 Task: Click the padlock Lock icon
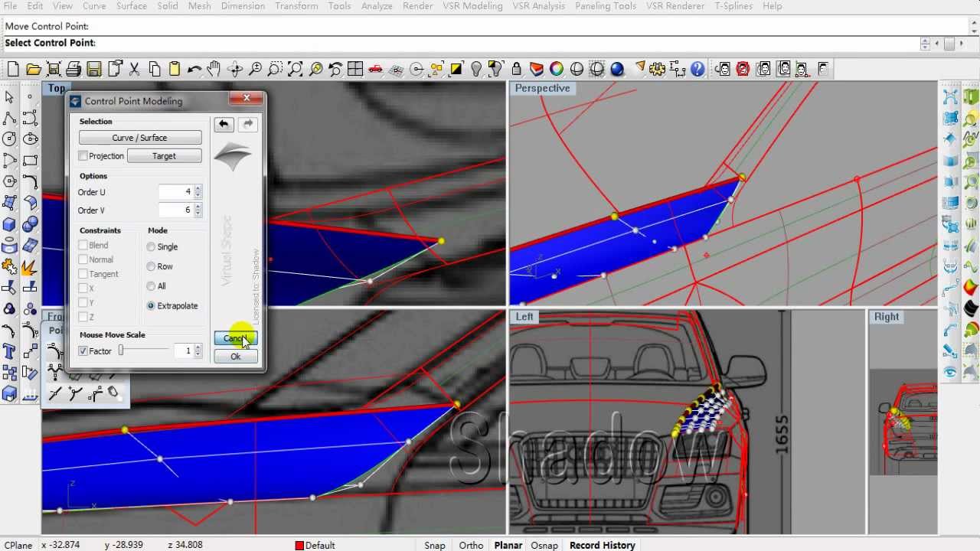coord(516,70)
